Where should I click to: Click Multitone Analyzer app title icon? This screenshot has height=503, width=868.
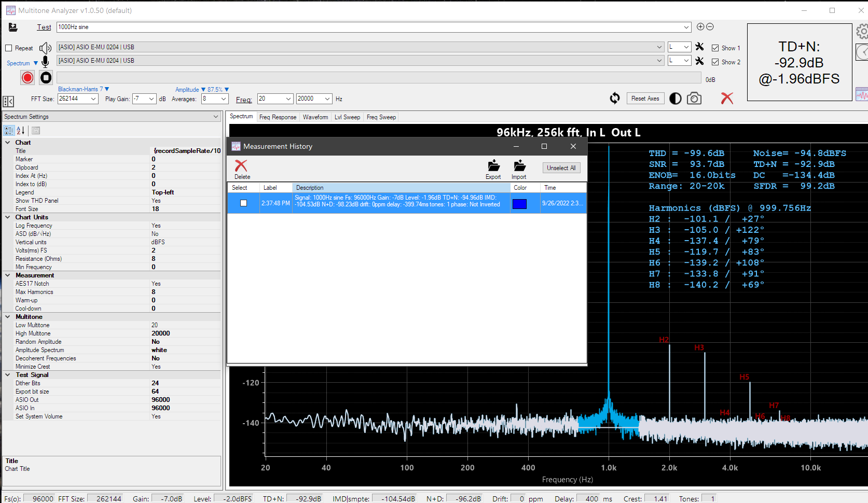[10, 10]
